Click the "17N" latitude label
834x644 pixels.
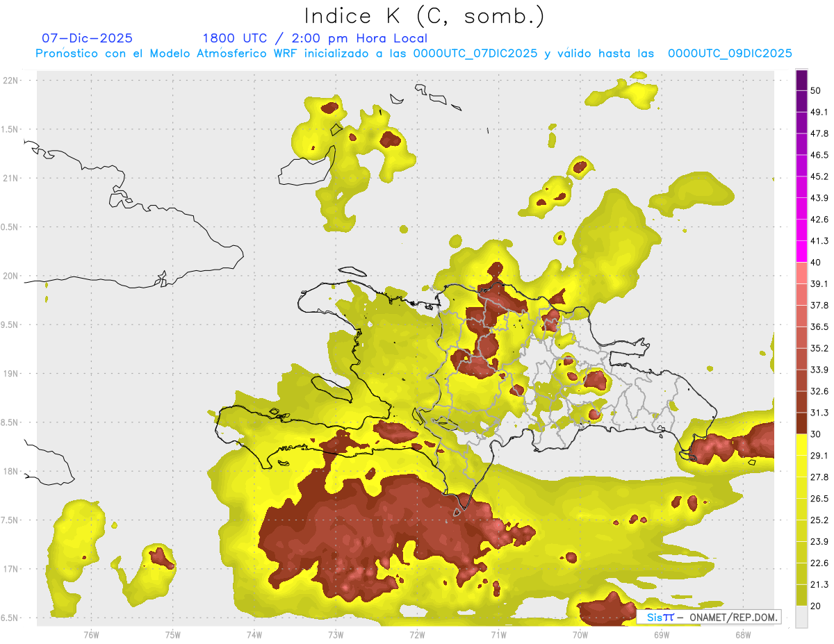[11, 569]
